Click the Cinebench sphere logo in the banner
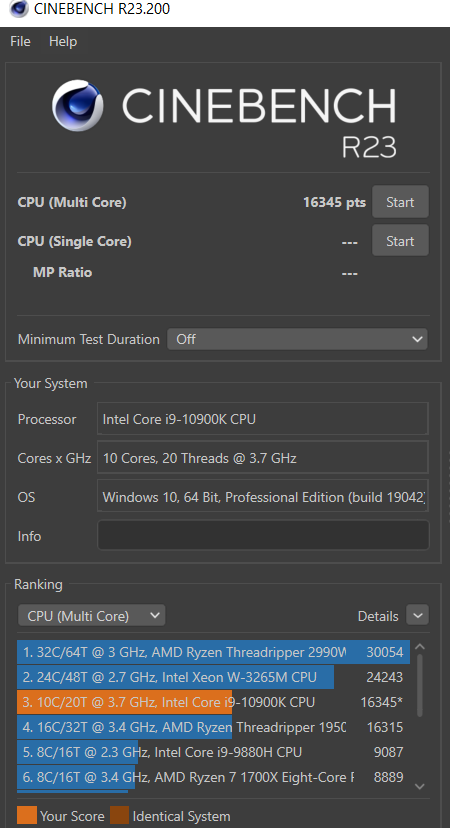This screenshot has height=828, width=450. (x=77, y=106)
